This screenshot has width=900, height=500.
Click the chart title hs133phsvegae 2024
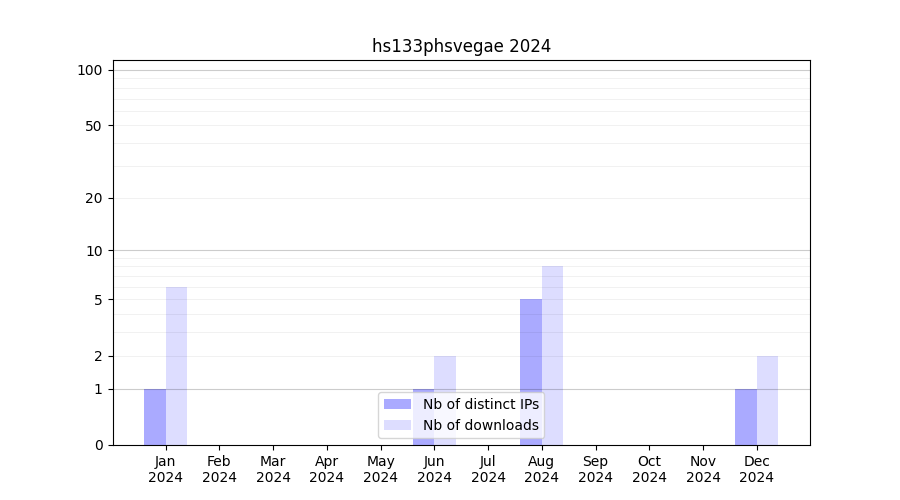461,46
